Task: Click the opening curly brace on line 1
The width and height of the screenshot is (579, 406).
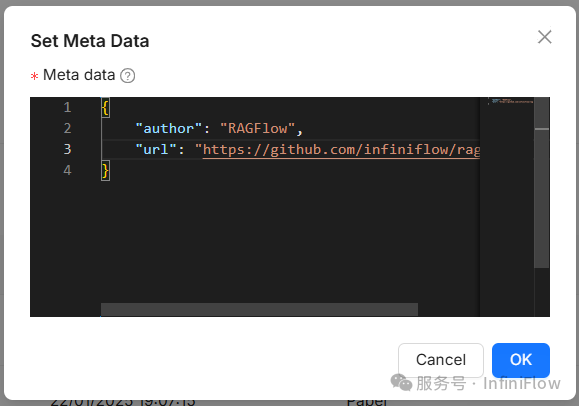Action: click(105, 108)
